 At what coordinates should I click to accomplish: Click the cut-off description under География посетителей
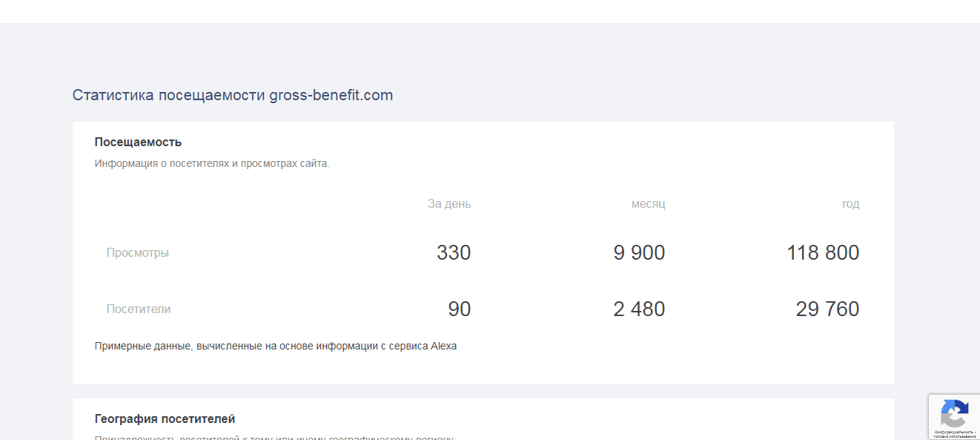[274, 437]
